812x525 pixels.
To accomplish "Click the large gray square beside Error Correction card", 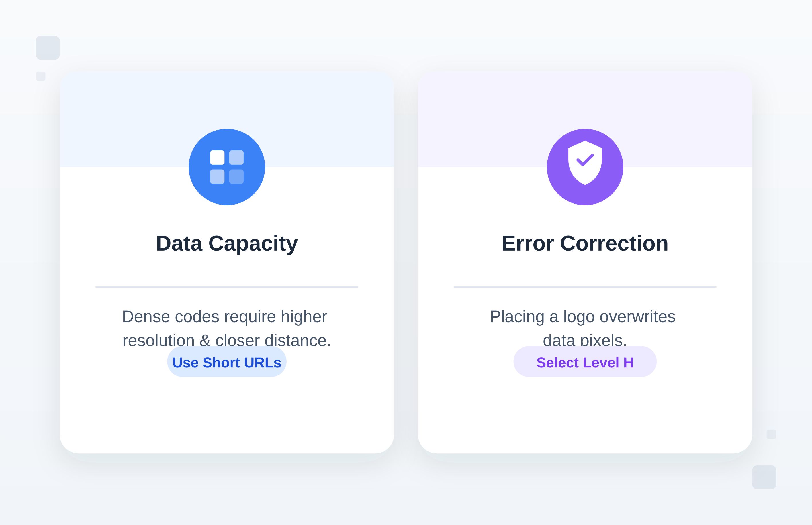I will point(764,477).
